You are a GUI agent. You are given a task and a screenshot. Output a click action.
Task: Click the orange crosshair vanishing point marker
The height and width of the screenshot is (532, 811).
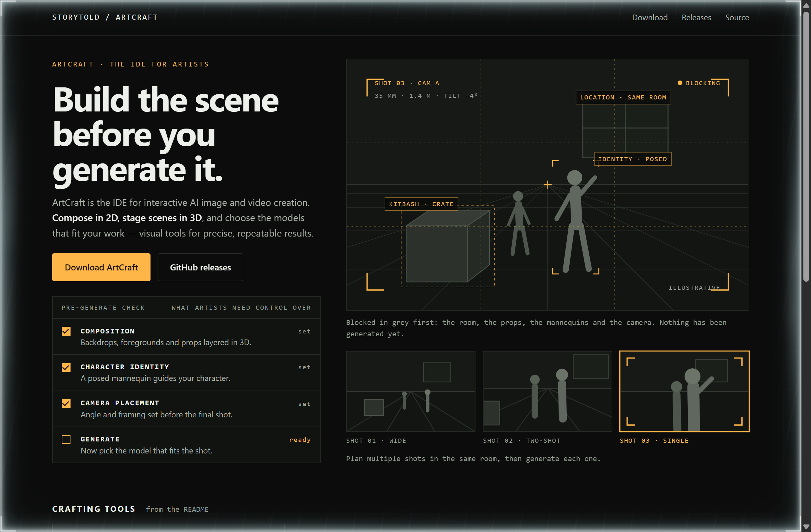coord(547,185)
